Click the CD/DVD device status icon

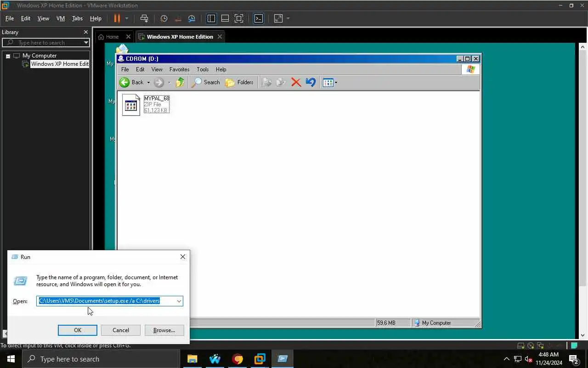click(531, 345)
